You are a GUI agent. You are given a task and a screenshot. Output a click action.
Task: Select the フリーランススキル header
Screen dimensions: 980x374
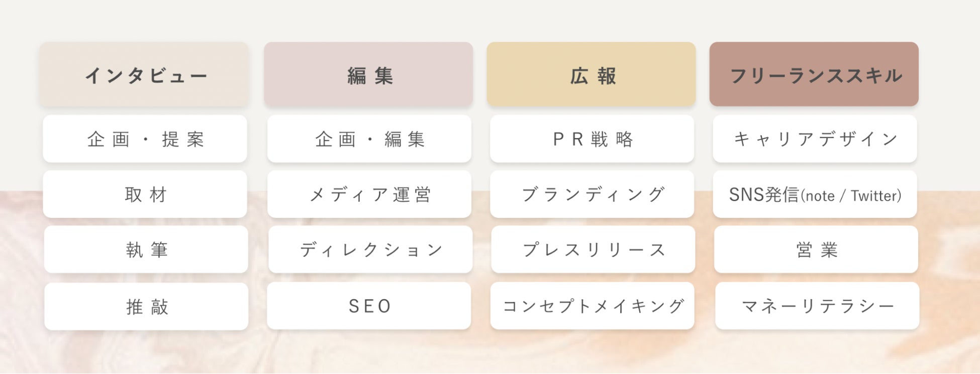(814, 75)
